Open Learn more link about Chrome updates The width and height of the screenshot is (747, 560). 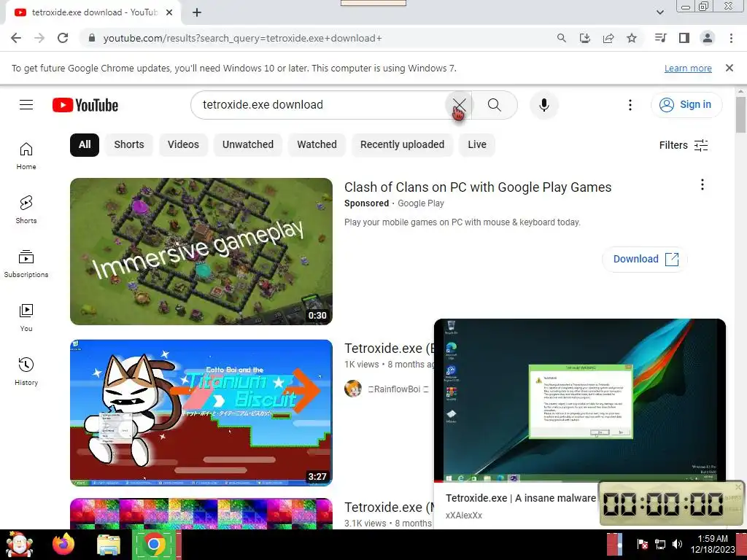(688, 68)
